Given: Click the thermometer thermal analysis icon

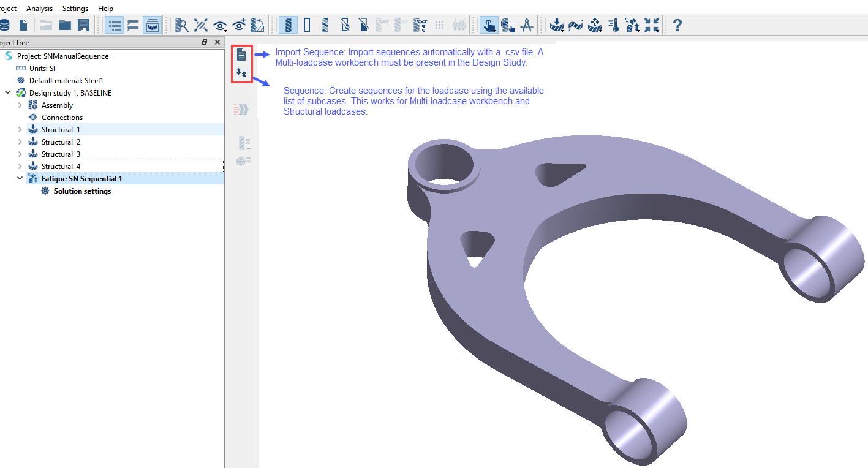Looking at the screenshot, I should [x=614, y=25].
